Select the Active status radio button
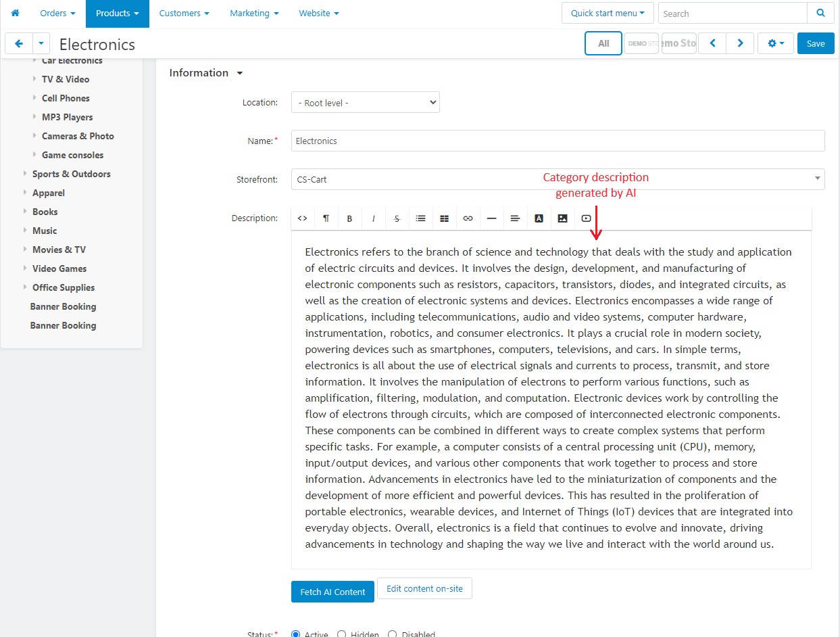840x637 pixels. pyautogui.click(x=295, y=634)
